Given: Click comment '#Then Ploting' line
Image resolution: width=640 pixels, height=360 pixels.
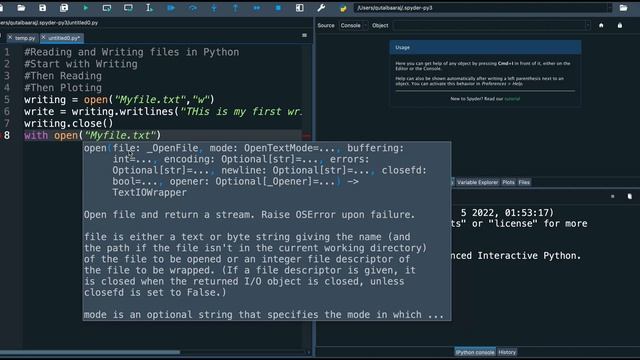Looking at the screenshot, I should [x=63, y=88].
